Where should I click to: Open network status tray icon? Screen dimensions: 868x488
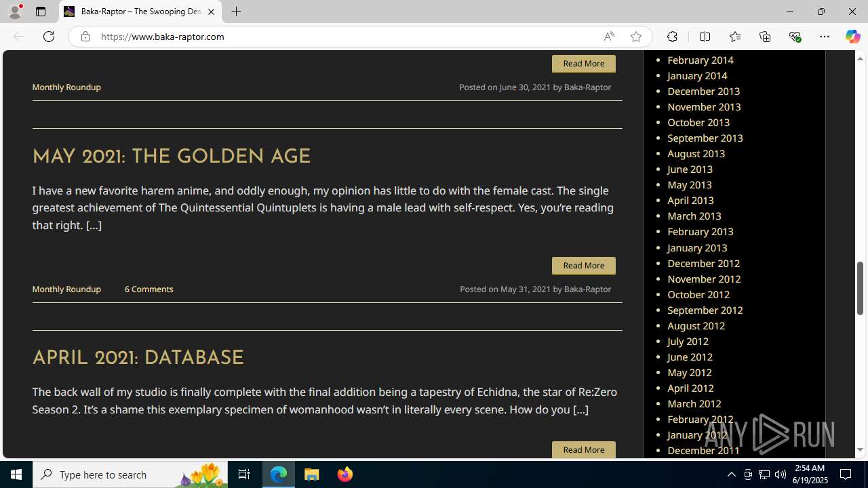(764, 474)
